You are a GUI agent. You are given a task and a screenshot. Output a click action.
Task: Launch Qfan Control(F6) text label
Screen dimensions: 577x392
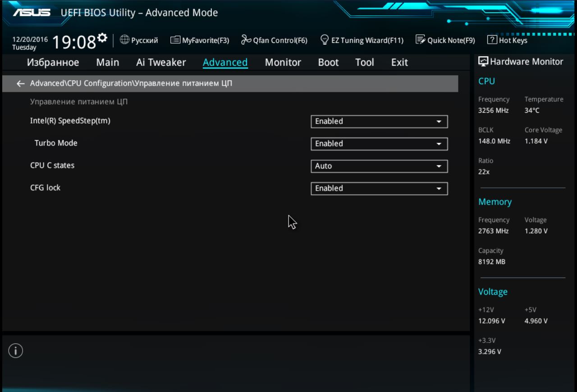coord(280,41)
